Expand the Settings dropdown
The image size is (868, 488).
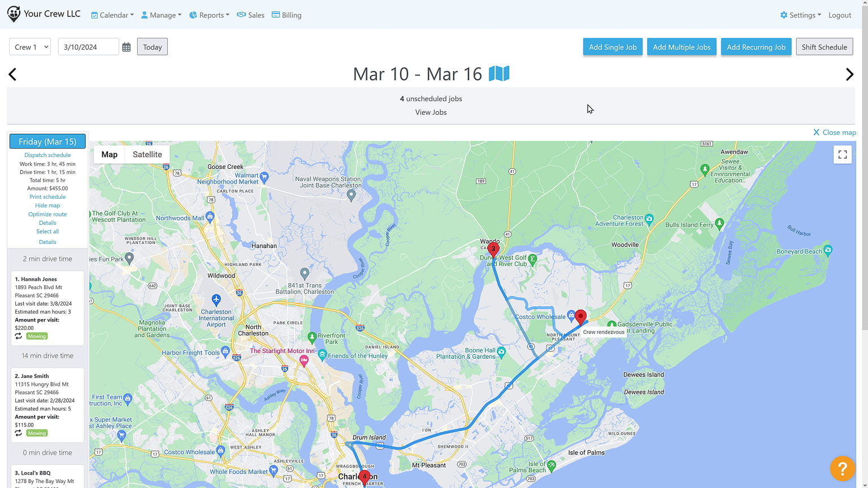pyautogui.click(x=801, y=15)
